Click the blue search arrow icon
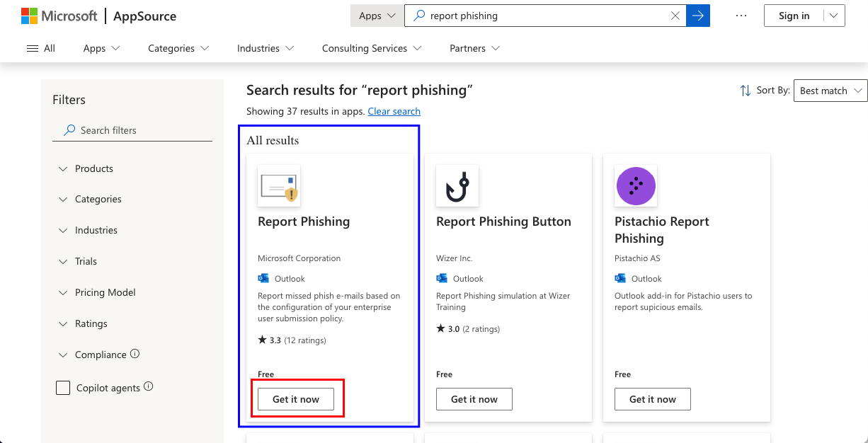 [x=698, y=15]
